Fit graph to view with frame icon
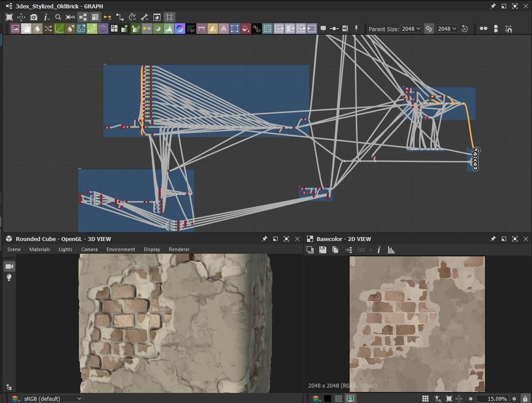 [9, 17]
